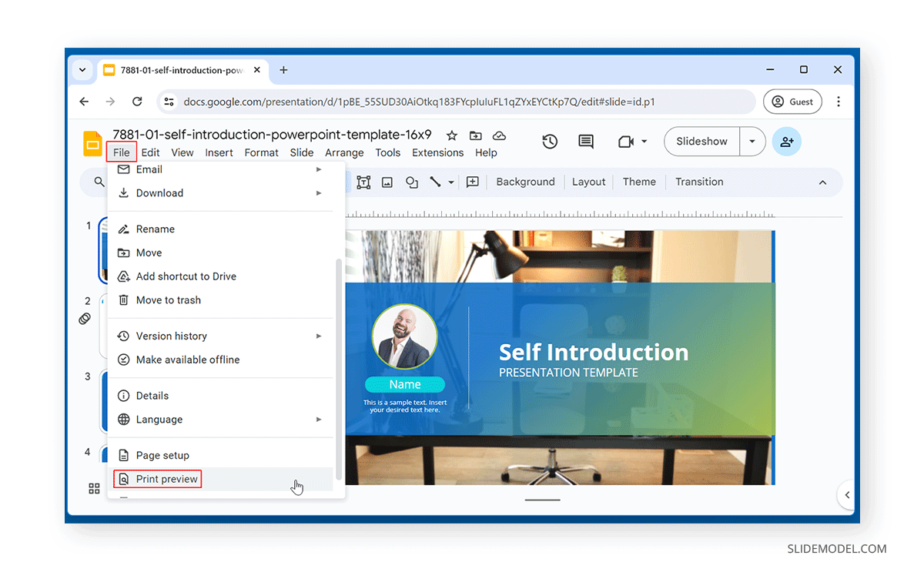
Task: Open the shapes tool in the toolbar
Action: pyautogui.click(x=411, y=182)
